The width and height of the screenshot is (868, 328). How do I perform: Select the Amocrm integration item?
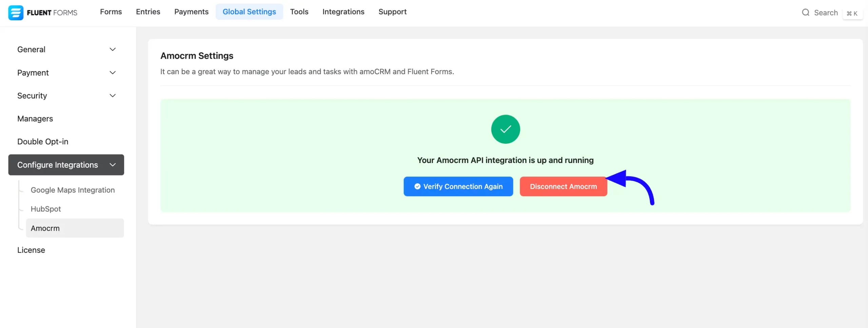[x=75, y=228]
